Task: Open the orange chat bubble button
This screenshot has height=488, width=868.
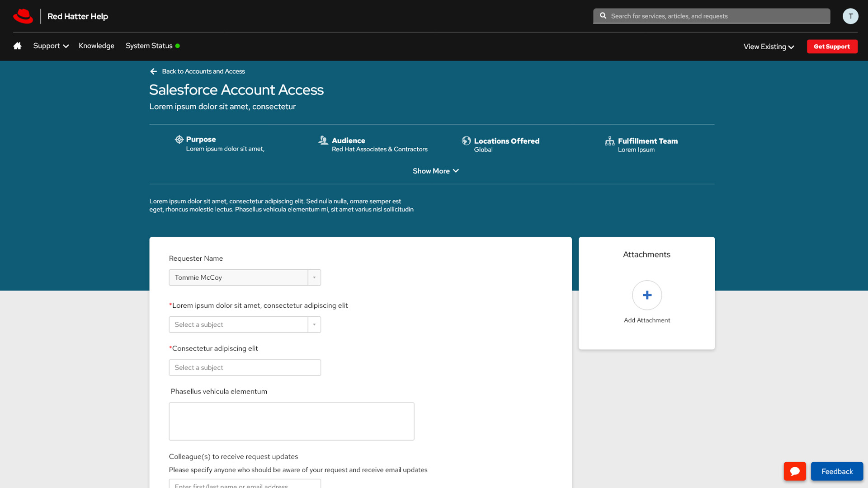Action: point(795,471)
